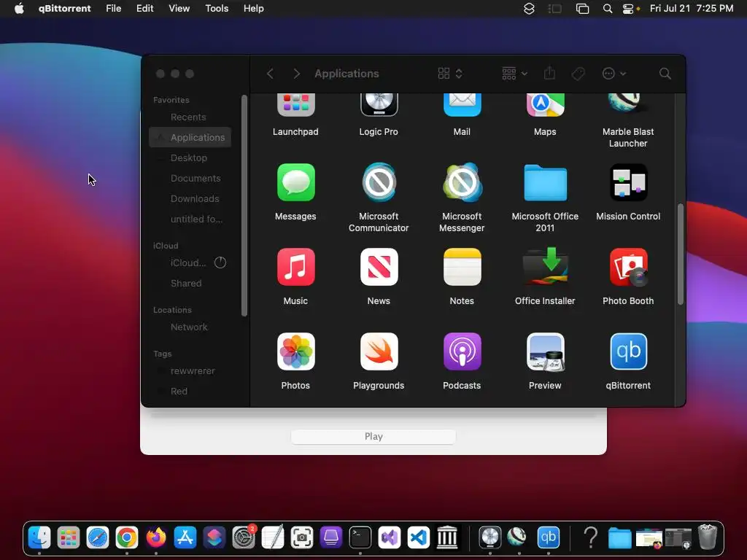This screenshot has width=747, height=560.
Task: Open Trash in the Dock
Action: (708, 537)
